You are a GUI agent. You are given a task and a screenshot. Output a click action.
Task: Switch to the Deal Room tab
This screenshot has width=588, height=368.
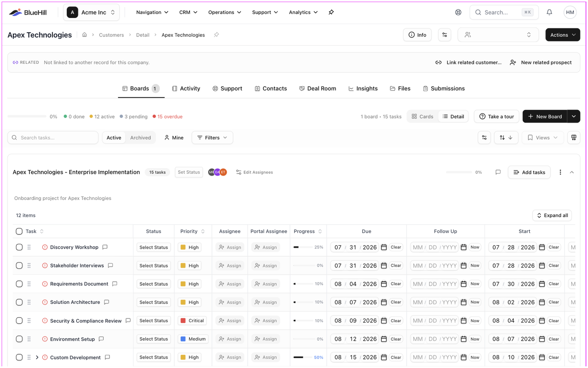coord(318,88)
